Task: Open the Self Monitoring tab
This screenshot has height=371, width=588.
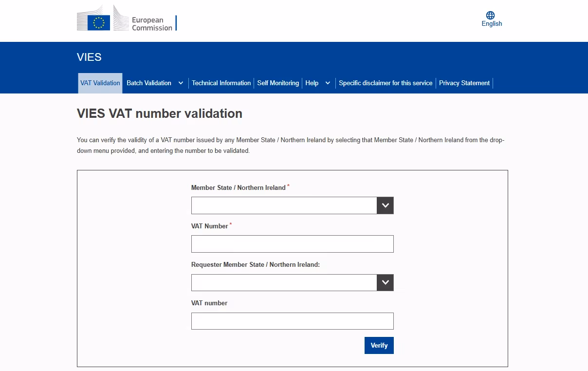Action: point(278,83)
